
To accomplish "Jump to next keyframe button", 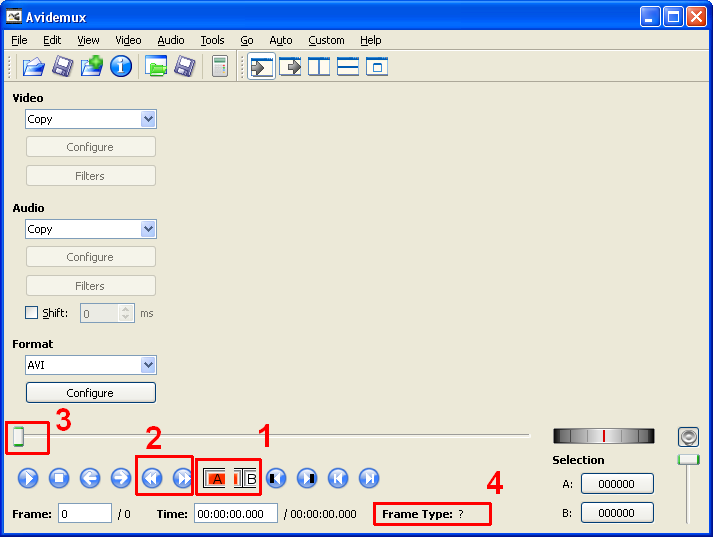I will click(183, 478).
